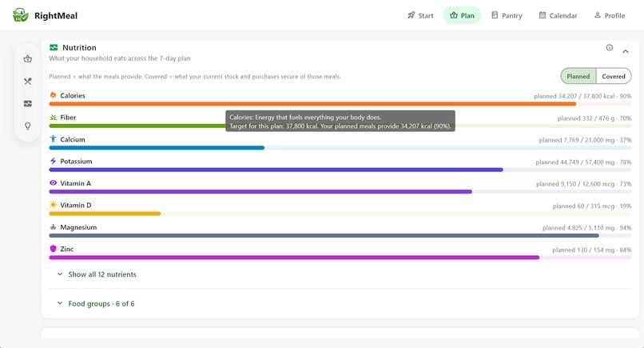Click the RightMeal brand name
Image resolution: width=644 pixels, height=348 pixels.
(x=56, y=16)
